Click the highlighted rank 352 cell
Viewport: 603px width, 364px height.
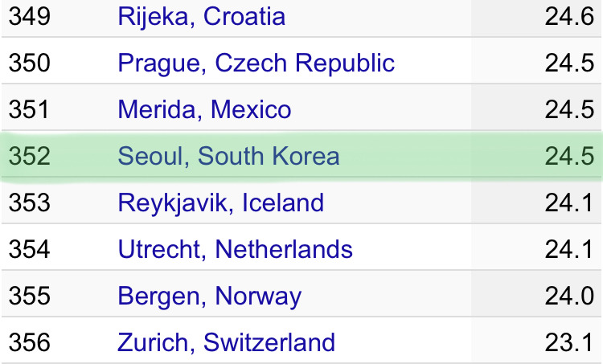(29, 156)
